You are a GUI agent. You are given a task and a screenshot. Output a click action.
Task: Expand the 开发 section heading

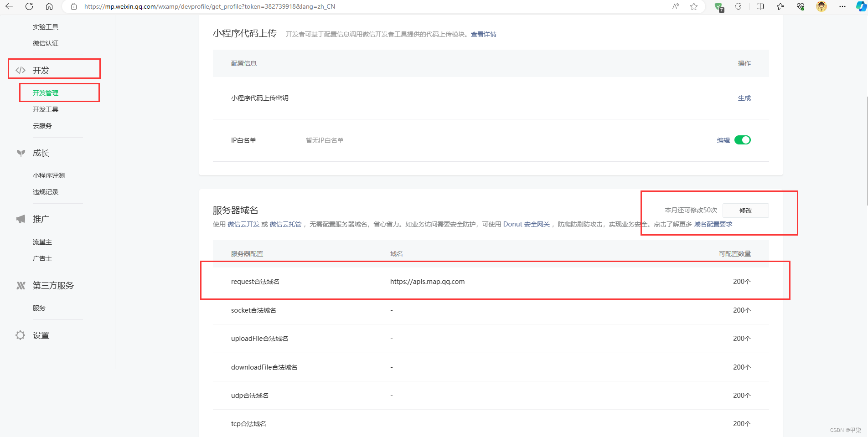pyautogui.click(x=41, y=70)
